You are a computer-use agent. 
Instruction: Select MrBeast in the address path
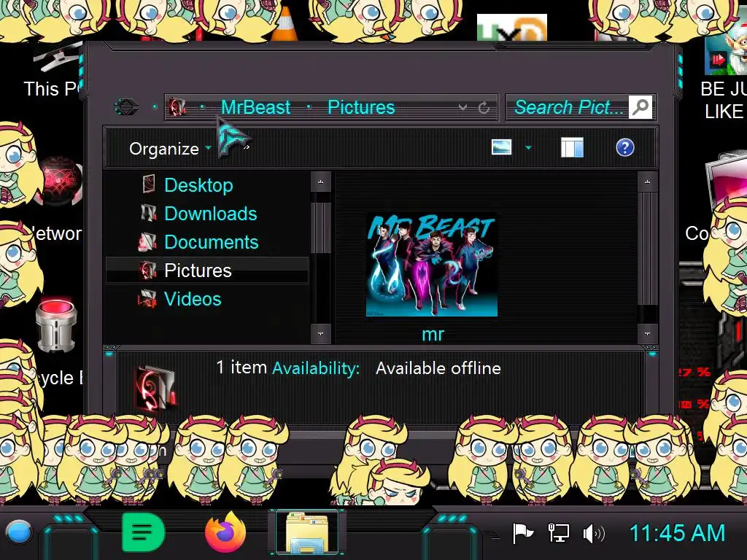(x=255, y=107)
